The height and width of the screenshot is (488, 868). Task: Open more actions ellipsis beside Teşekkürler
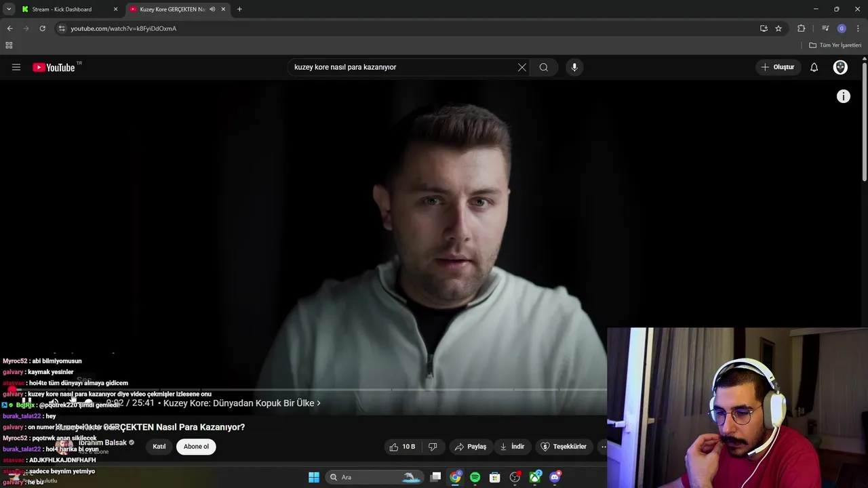[x=603, y=447]
